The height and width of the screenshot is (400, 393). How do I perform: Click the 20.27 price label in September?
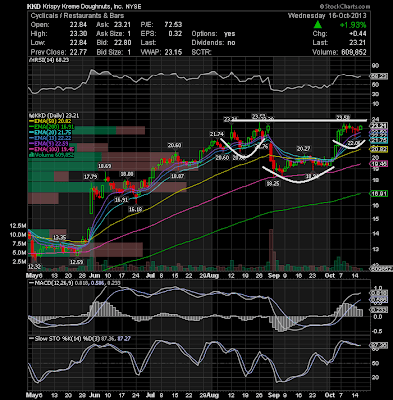pyautogui.click(x=304, y=149)
